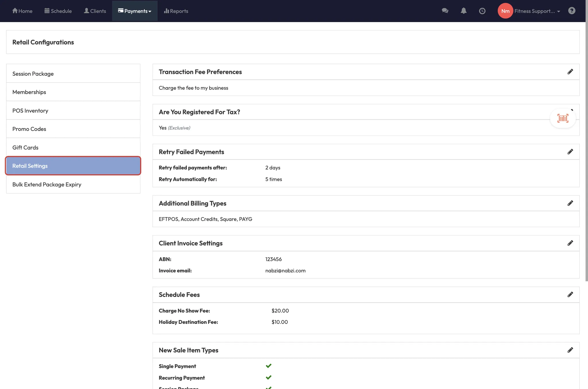Open notifications bell icon
The height and width of the screenshot is (389, 588).
pos(463,11)
